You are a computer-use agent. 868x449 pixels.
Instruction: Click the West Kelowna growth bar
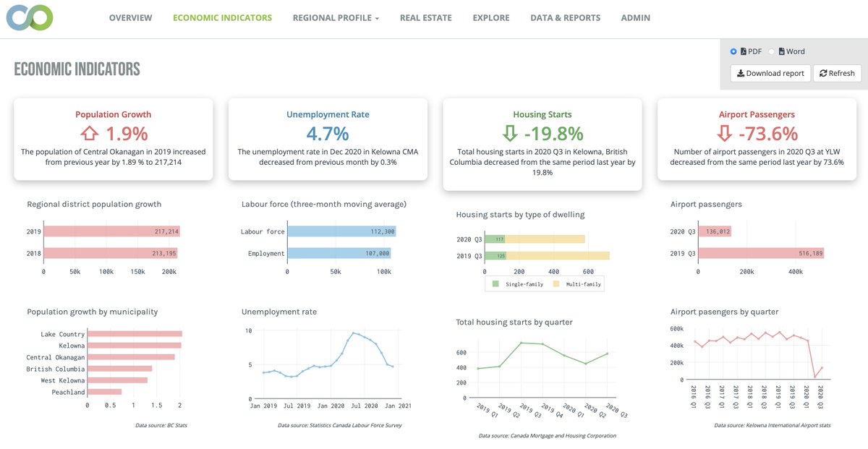117,380
